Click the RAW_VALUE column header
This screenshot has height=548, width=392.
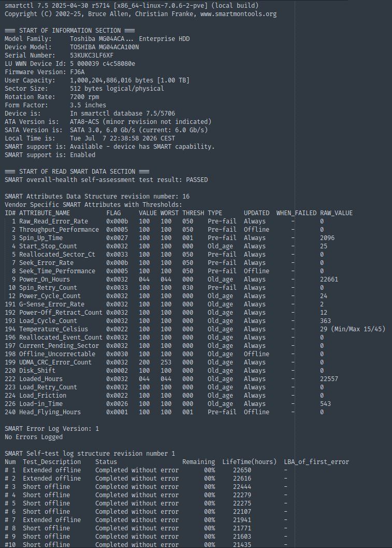(x=336, y=213)
